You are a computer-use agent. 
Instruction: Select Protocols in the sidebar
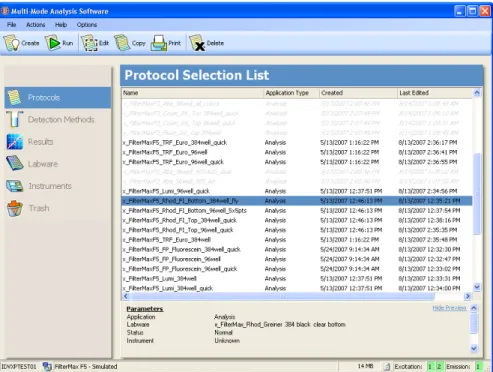tap(58, 98)
